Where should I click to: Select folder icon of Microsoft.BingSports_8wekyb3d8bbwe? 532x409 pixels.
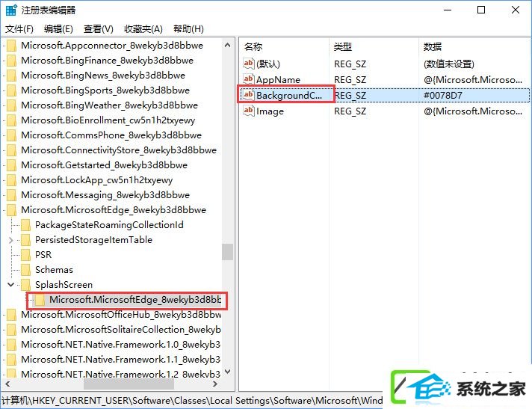11,90
